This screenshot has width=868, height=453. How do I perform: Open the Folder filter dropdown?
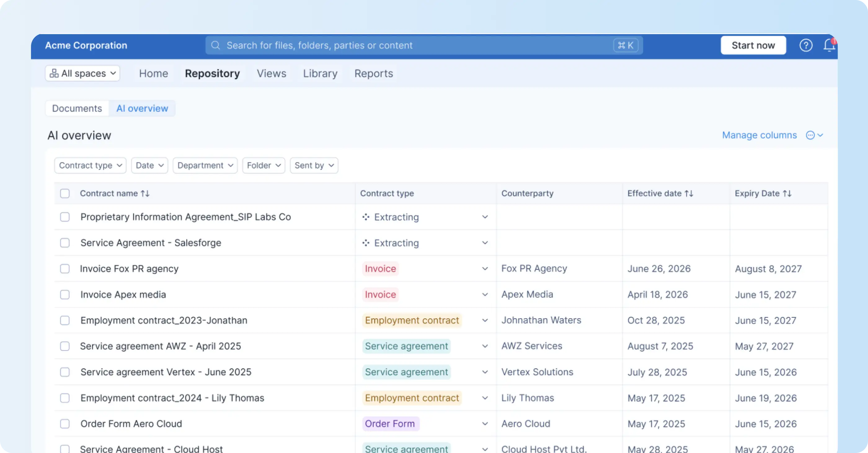(x=263, y=166)
